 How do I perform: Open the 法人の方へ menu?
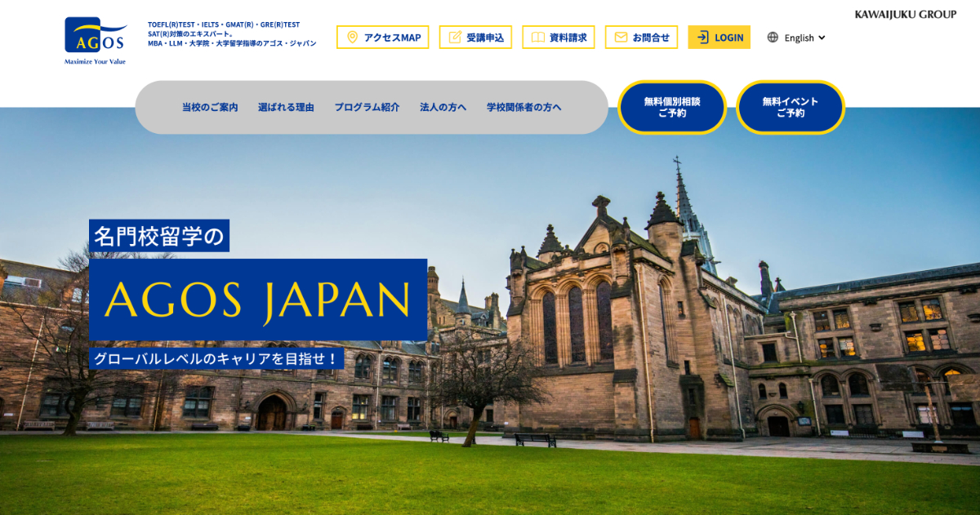point(443,107)
